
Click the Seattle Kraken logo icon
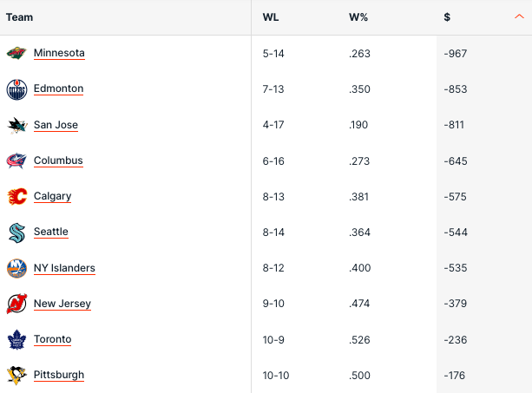tap(16, 232)
